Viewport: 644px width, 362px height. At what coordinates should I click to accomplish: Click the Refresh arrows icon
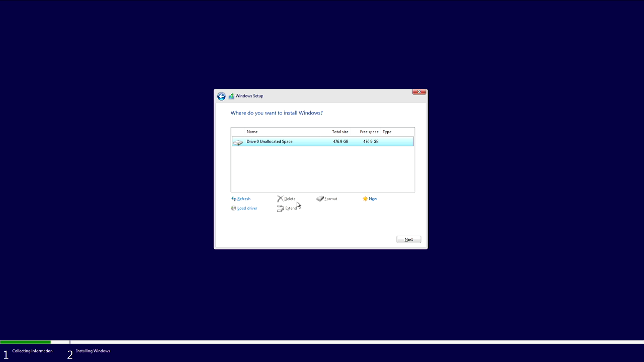[233, 199]
